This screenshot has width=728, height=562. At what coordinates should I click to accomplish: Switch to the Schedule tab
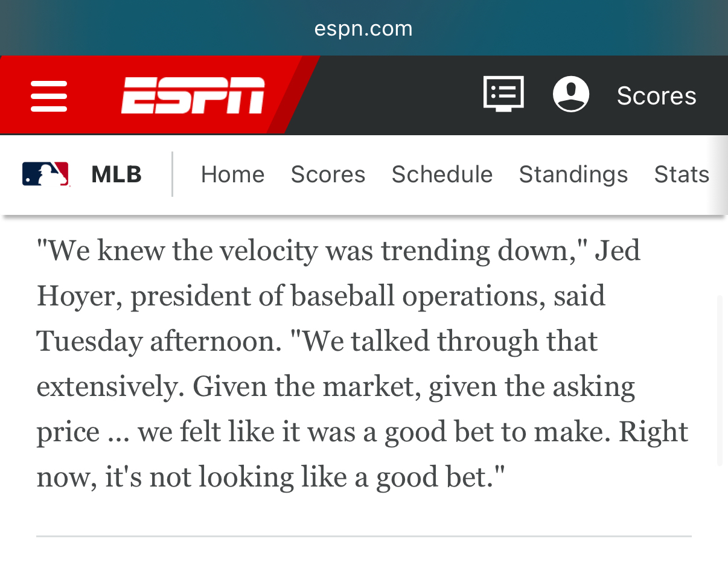click(x=442, y=174)
